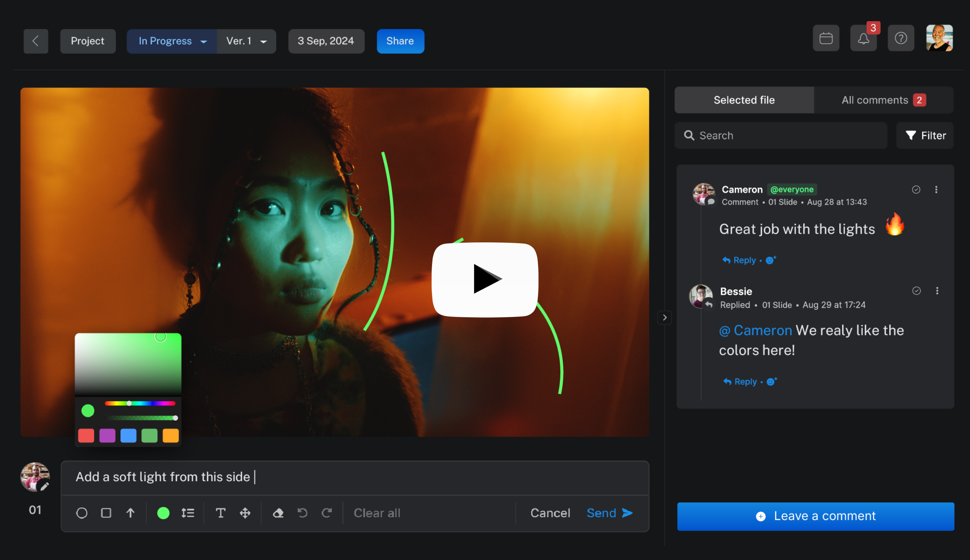Screen dimensions: 970x560
Task: Pick the purple preset color swatch
Action: click(x=107, y=436)
